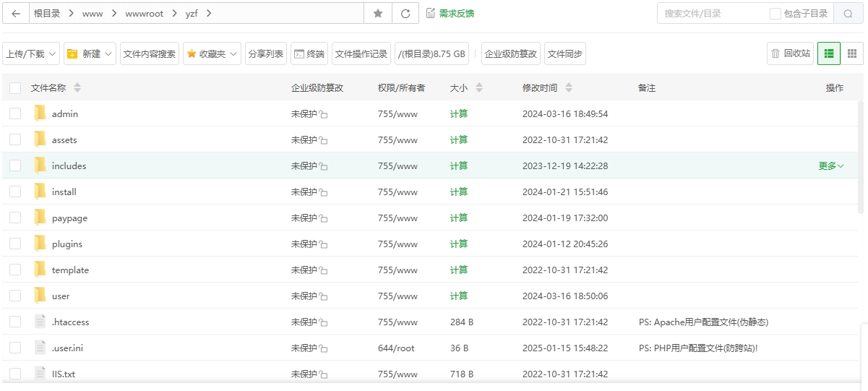The width and height of the screenshot is (868, 391).
Task: Sort by file name using sort arrows
Action: [x=77, y=88]
